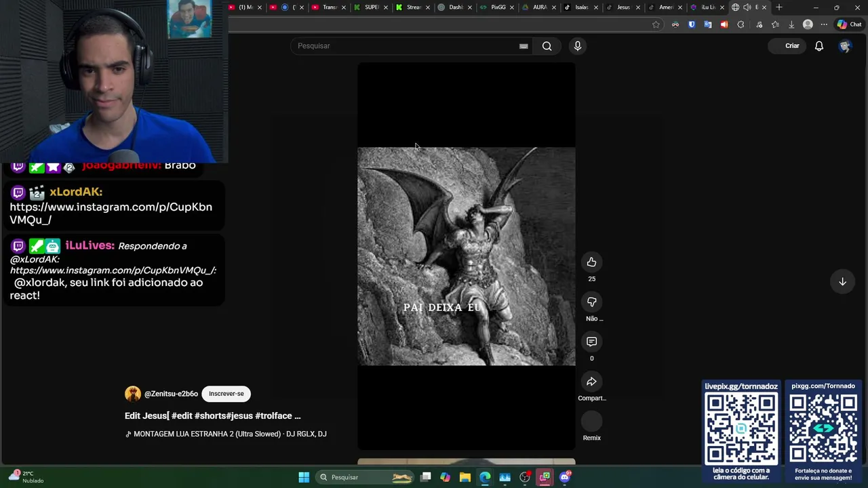
Task: Mute the active tab via speaker icon
Action: (x=747, y=7)
